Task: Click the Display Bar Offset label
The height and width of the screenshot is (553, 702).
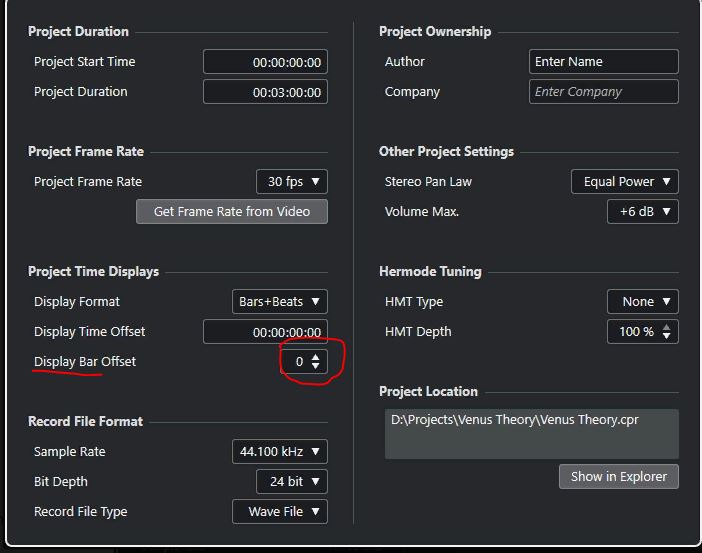Action: tap(85, 361)
